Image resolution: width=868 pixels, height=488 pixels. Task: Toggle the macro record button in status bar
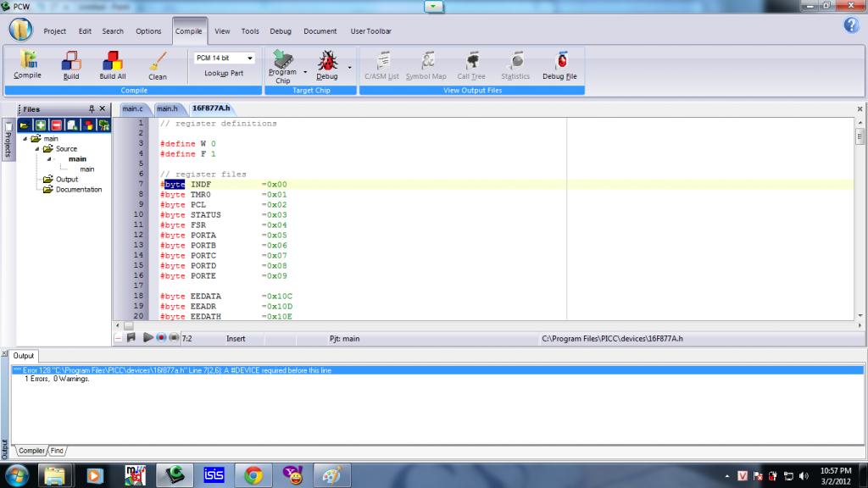tap(160, 338)
